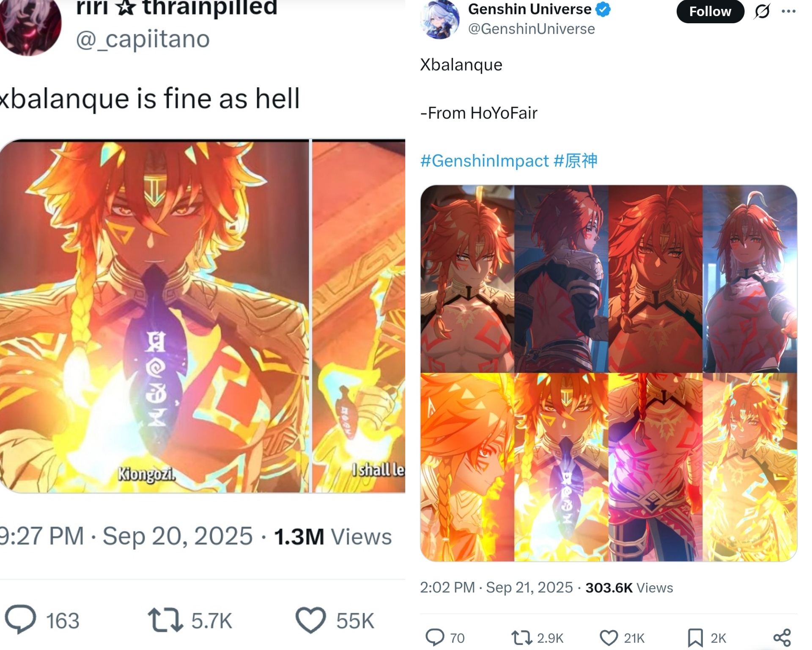Like the xbalanque is fine as hell tweet

[x=310, y=620]
